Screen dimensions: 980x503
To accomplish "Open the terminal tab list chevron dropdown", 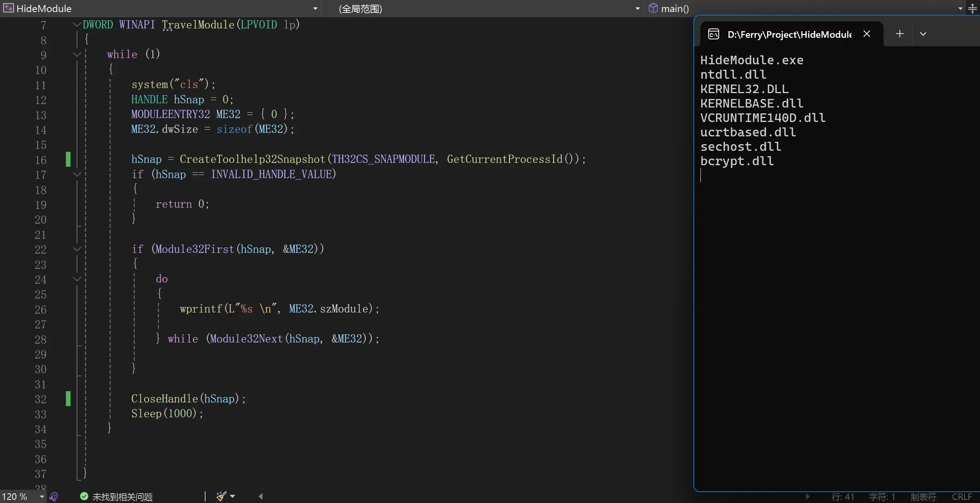I will (x=923, y=34).
